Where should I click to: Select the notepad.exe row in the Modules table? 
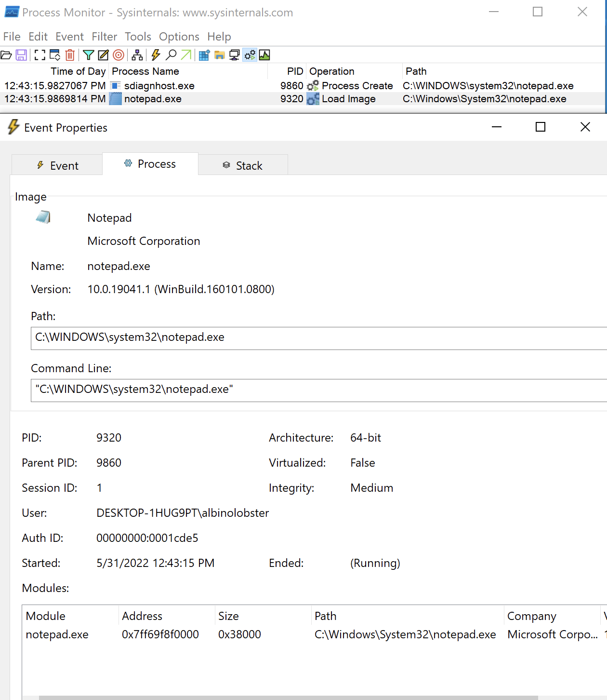314,634
